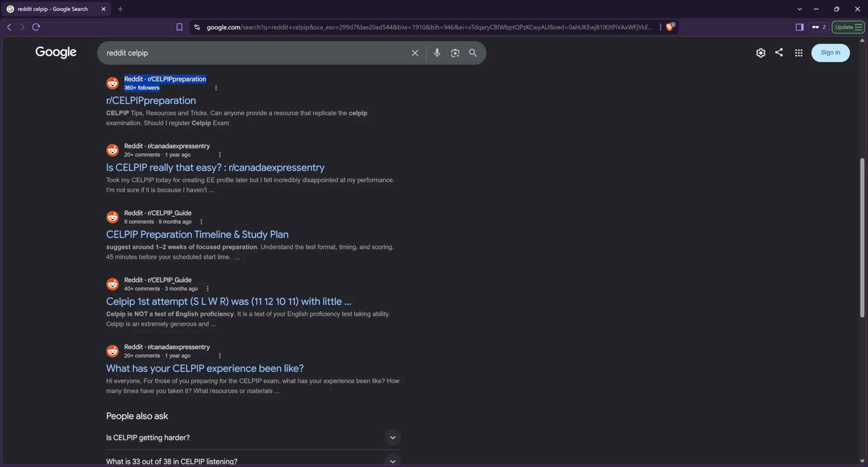Click 'Reddit · r/CELPIP_Guide' above 'Celpip 1st attempt'

(158, 280)
